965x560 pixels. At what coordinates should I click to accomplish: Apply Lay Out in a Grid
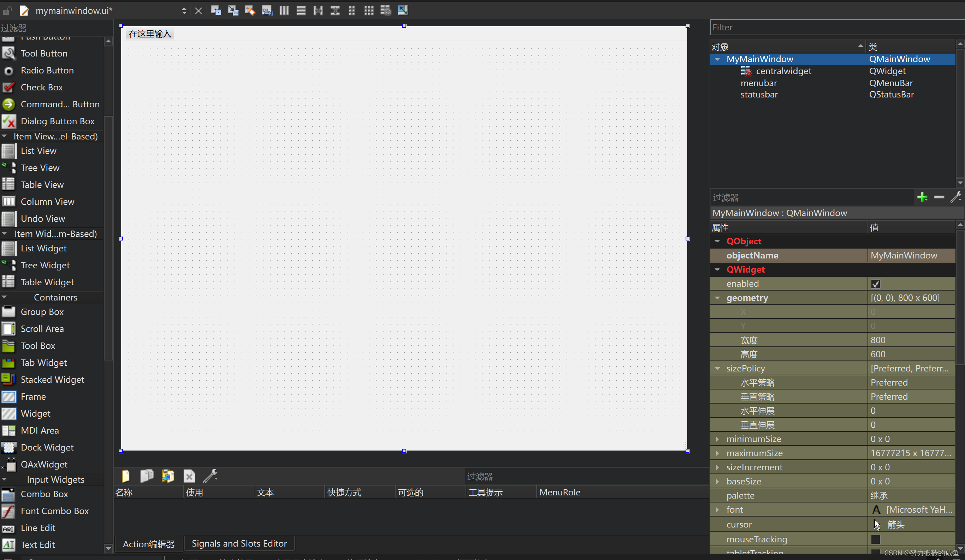coord(369,10)
